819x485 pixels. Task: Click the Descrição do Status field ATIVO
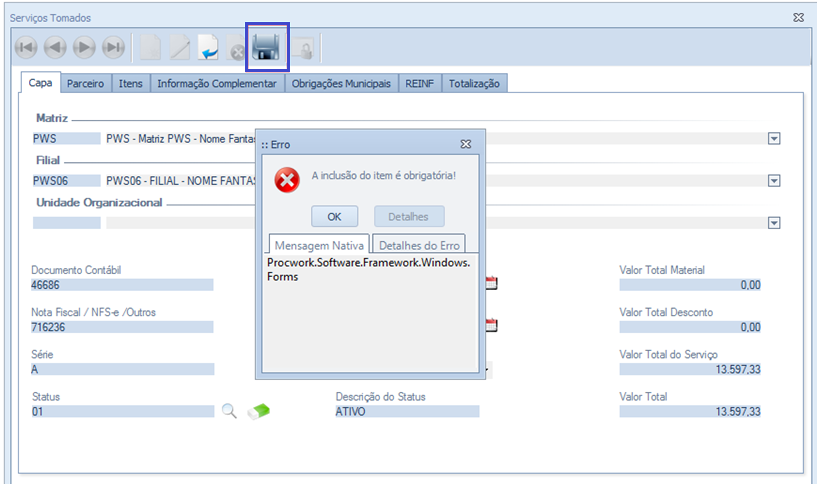(407, 411)
